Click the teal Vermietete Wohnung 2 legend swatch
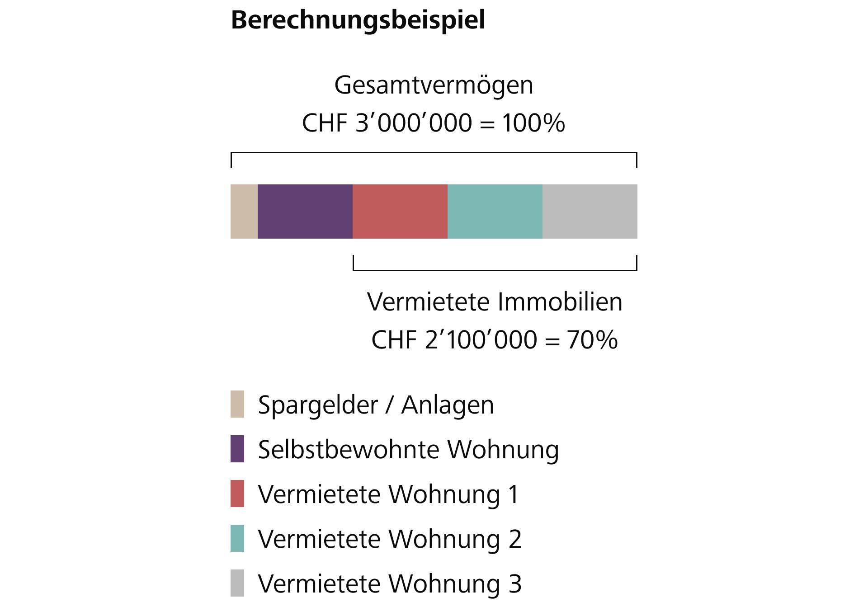Viewport: 868px width, 602px height. click(x=237, y=538)
